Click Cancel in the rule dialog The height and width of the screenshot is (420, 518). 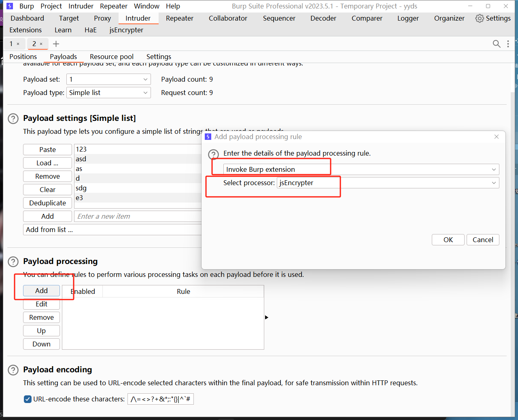pyautogui.click(x=483, y=240)
